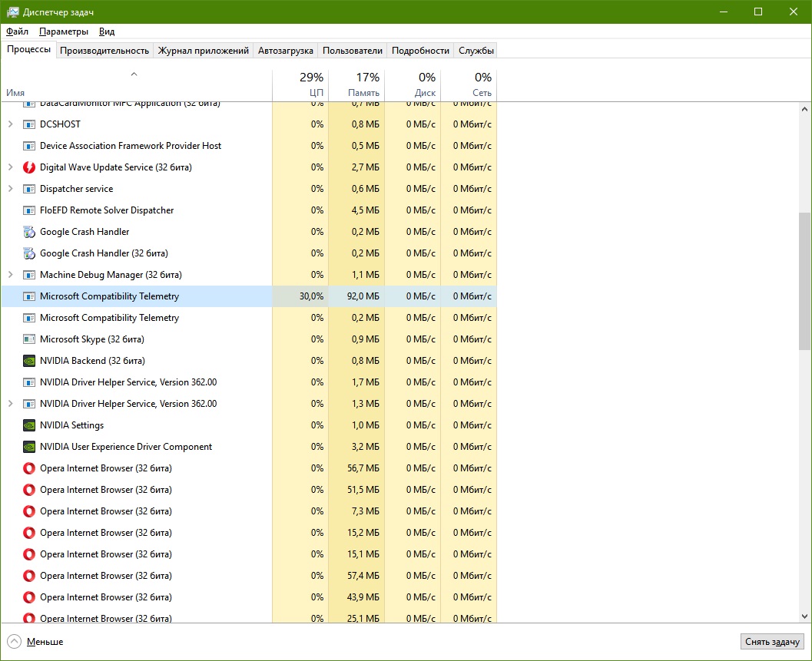Expand the Machine Debug Manager entry
The height and width of the screenshot is (661, 812).
coord(10,275)
